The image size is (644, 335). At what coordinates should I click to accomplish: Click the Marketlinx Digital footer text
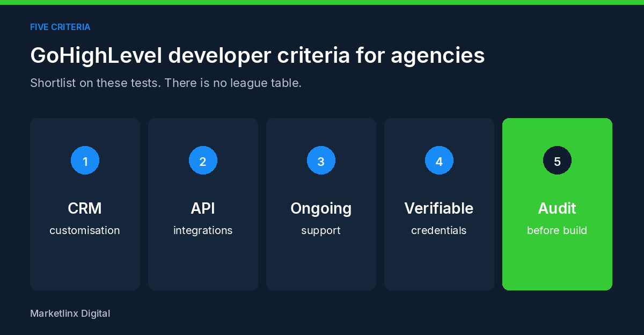70,314
